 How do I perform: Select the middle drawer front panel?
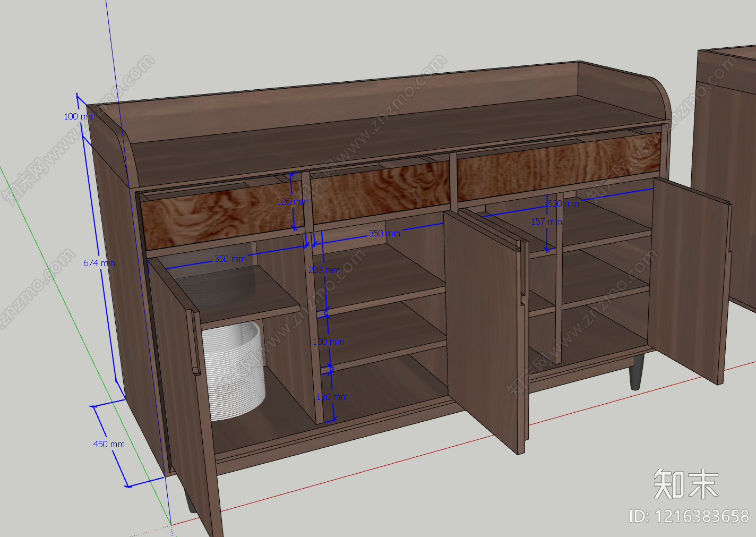(380, 191)
